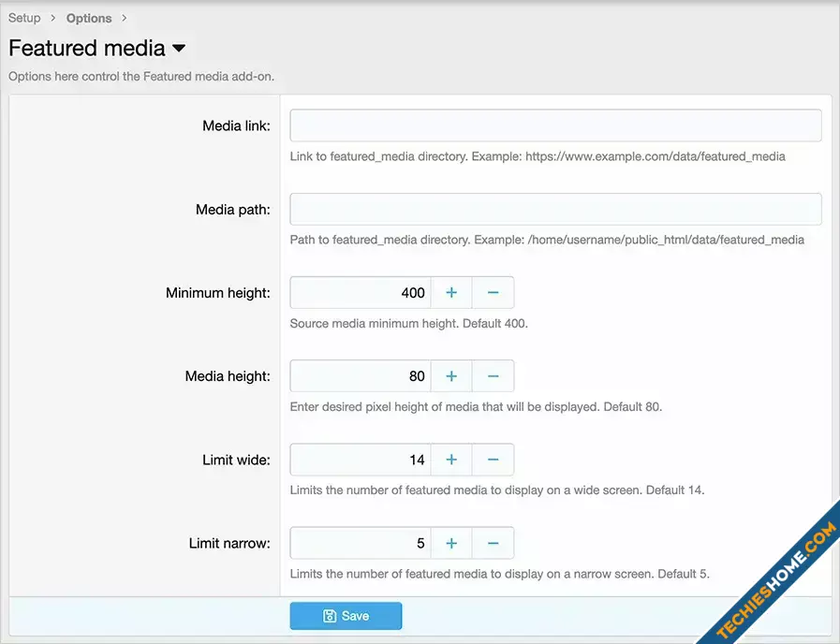Click plus icon for Media height
The width and height of the screenshot is (840, 644).
pyautogui.click(x=450, y=376)
